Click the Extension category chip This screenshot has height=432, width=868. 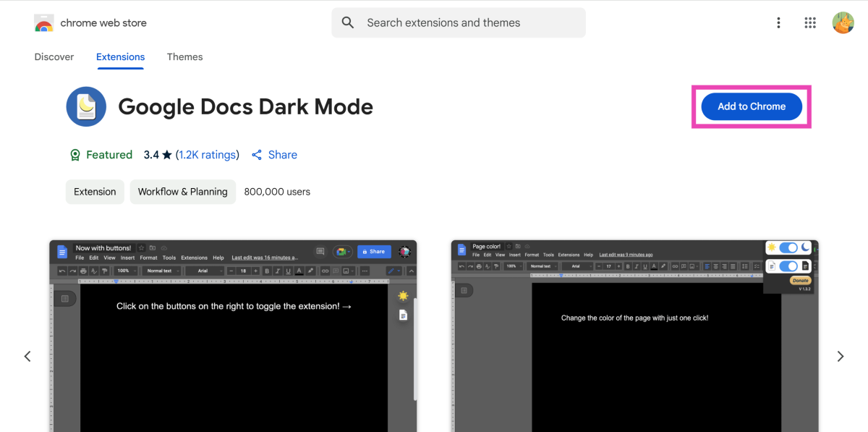pyautogui.click(x=94, y=191)
